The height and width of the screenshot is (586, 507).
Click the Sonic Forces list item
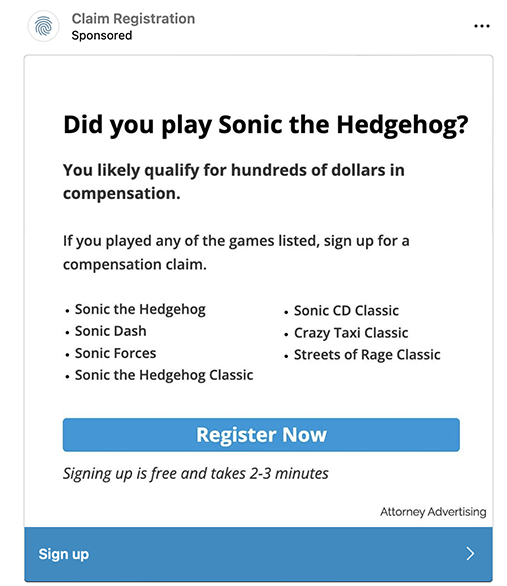[115, 353]
